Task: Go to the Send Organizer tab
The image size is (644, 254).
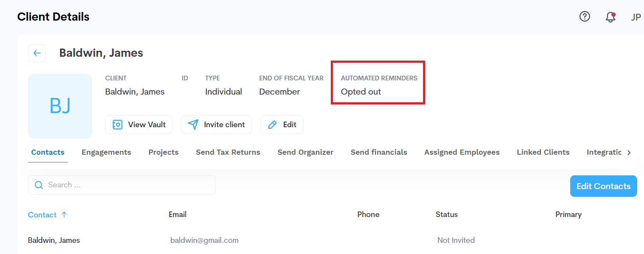Action: click(x=305, y=152)
